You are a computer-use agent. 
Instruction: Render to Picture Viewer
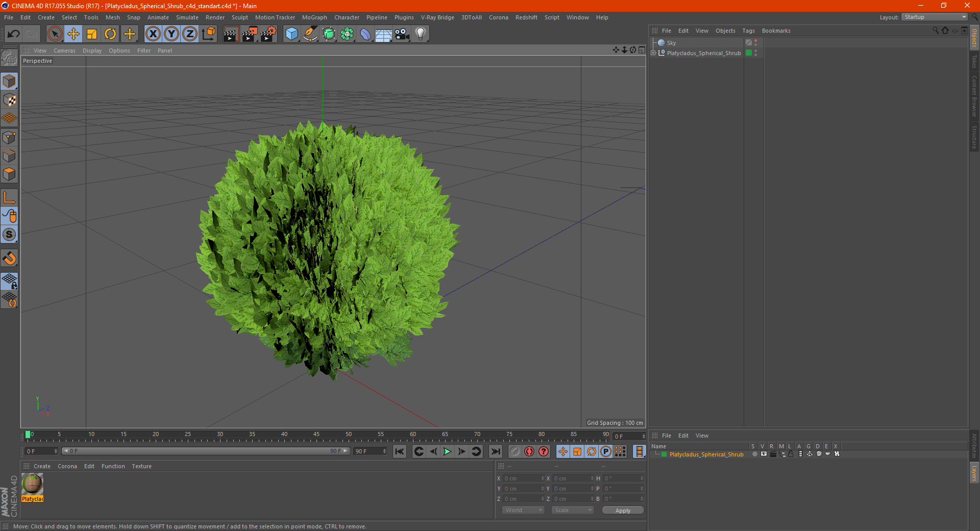(250, 34)
